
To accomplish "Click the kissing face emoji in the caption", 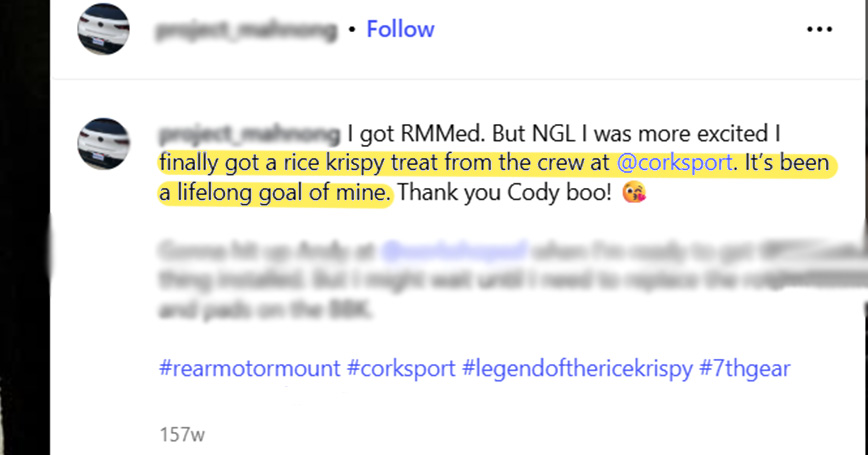I will (x=632, y=192).
